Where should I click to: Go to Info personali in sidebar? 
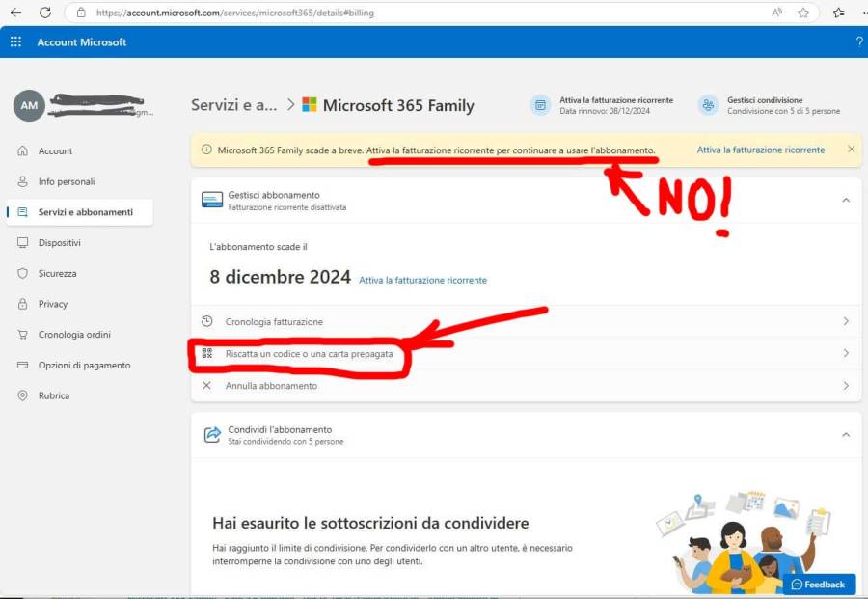pyautogui.click(x=67, y=181)
